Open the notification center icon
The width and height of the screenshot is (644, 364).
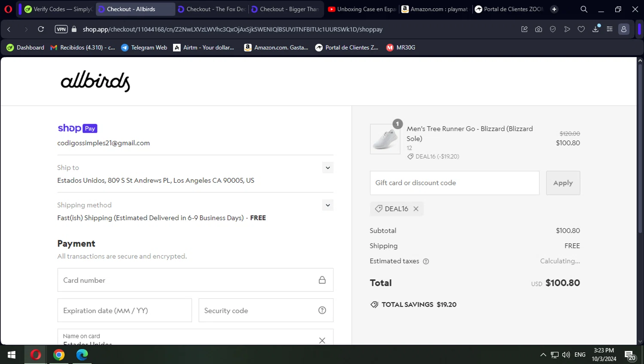(630, 355)
